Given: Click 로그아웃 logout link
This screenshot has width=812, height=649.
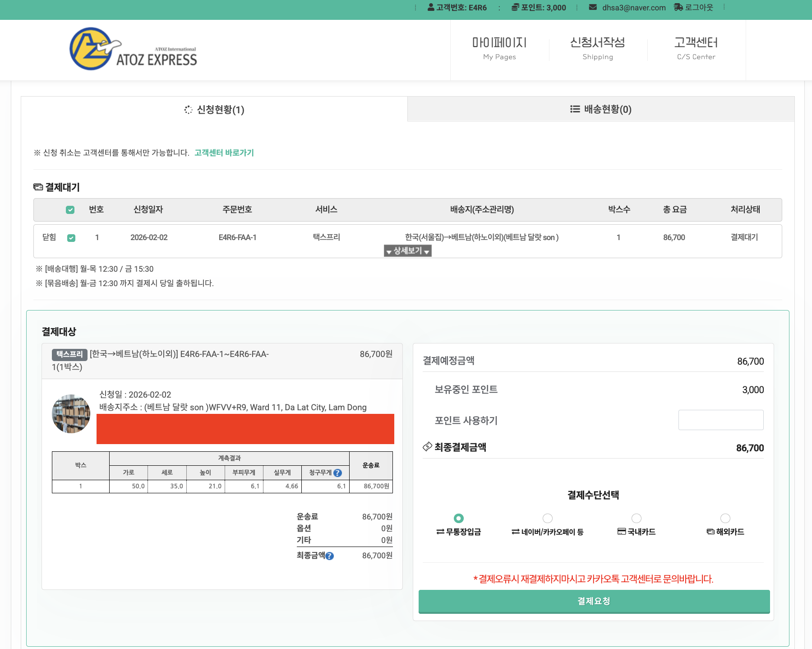Looking at the screenshot, I should click(699, 7).
